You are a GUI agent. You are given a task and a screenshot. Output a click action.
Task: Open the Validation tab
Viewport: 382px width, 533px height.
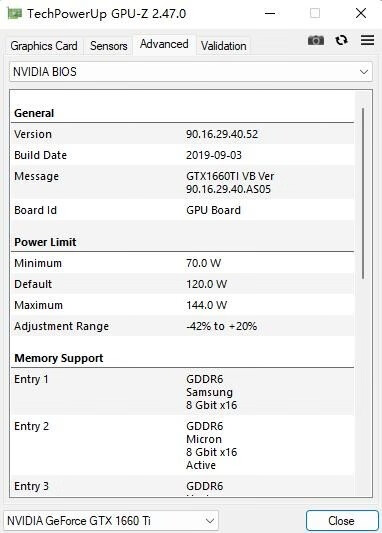[x=223, y=46]
